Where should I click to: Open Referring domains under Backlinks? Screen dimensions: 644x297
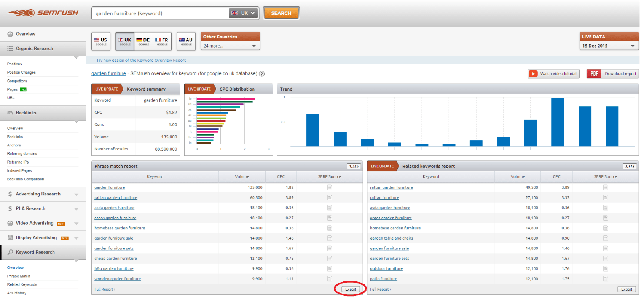22,154
